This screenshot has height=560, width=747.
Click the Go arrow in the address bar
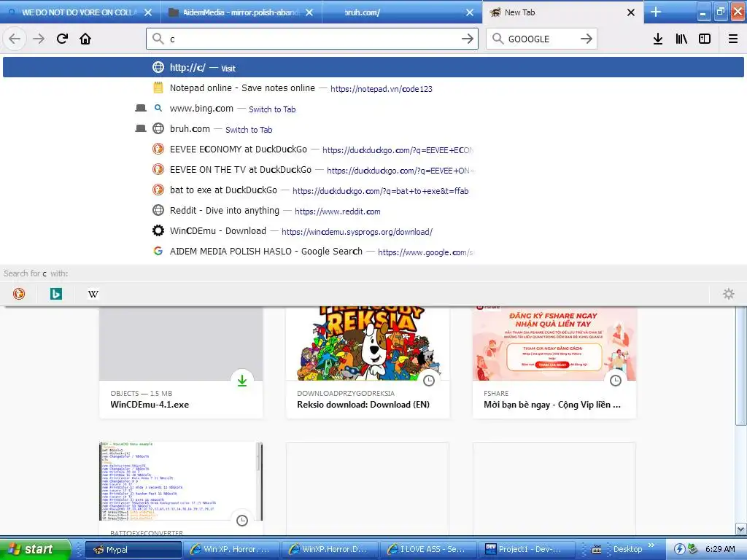(x=468, y=39)
